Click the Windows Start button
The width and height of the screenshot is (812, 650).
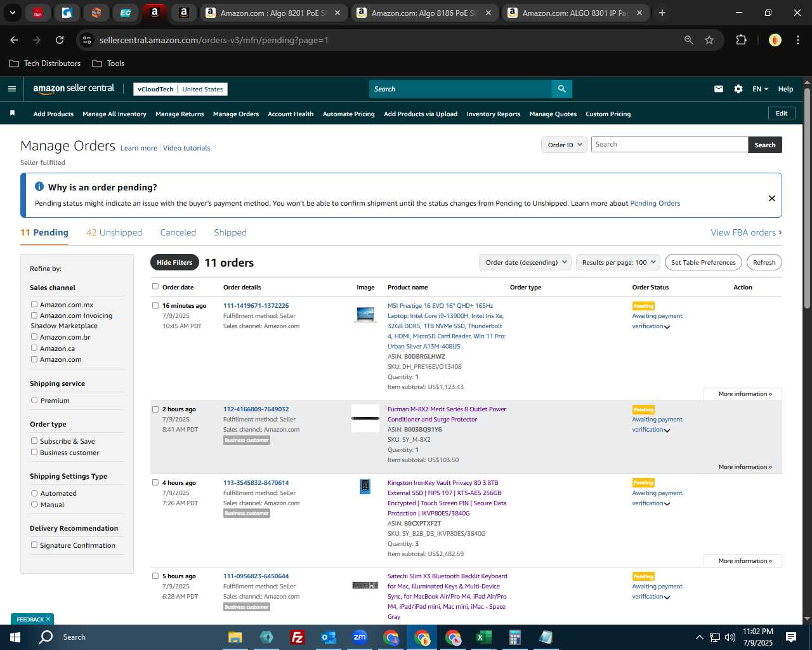(x=15, y=637)
